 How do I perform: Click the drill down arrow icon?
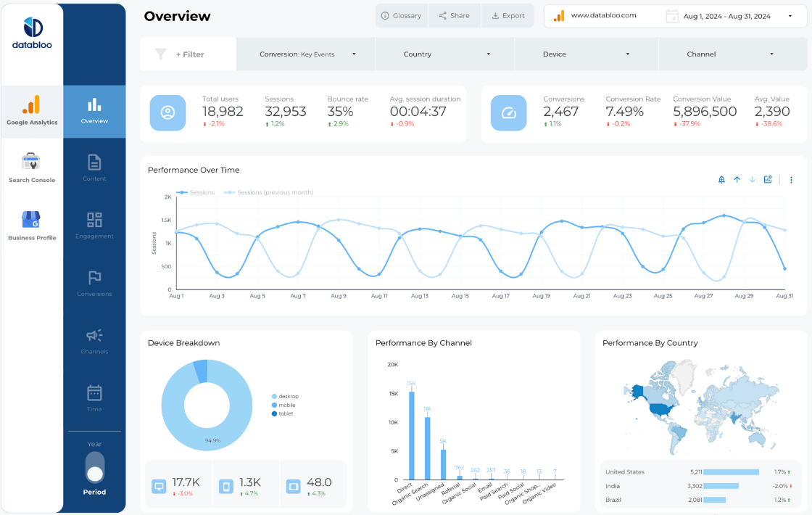pyautogui.click(x=753, y=180)
